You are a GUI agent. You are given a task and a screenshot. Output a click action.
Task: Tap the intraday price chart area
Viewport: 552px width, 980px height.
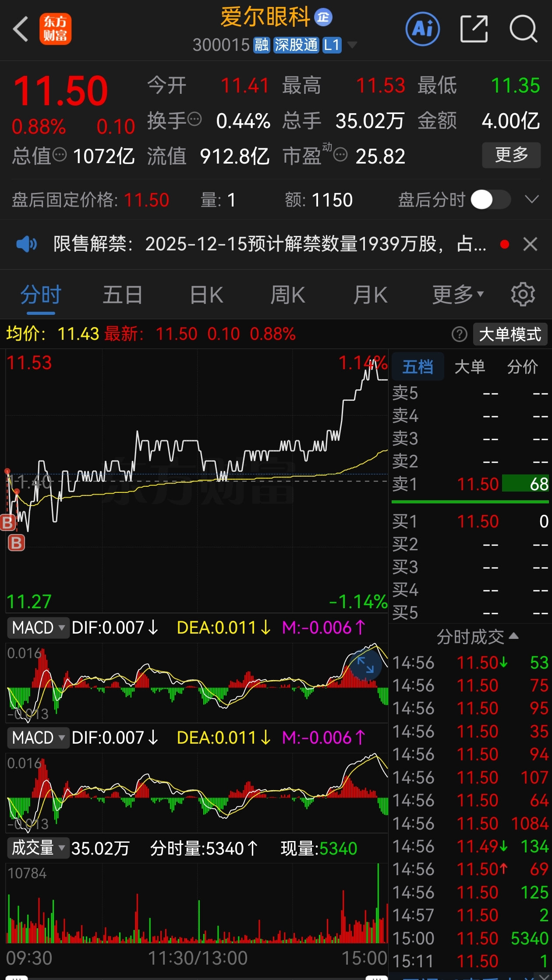tap(197, 481)
